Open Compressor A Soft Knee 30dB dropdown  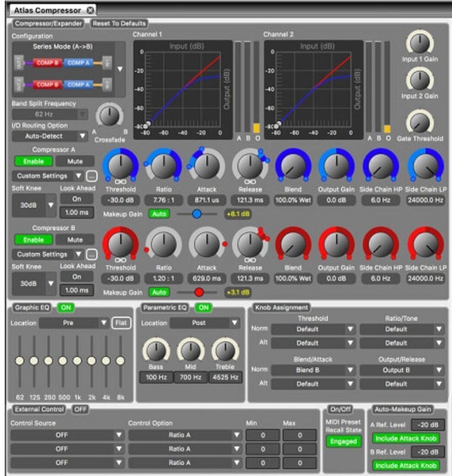click(x=34, y=205)
